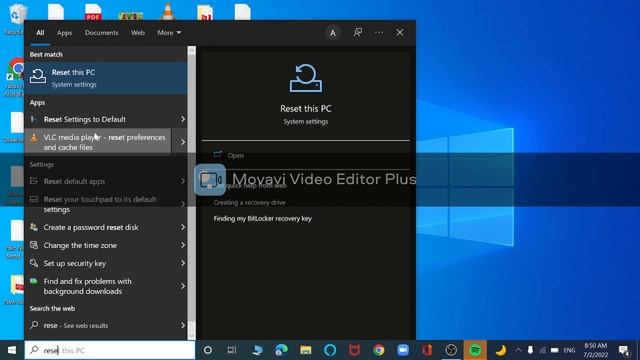Click the ENG language indicator
The width and height of the screenshot is (640, 360).
(x=569, y=350)
